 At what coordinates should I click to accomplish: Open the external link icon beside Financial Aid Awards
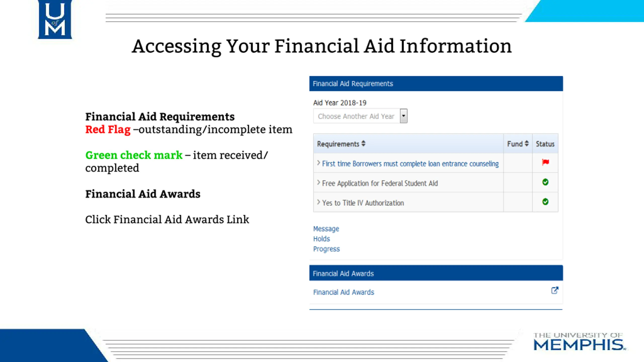[x=555, y=290]
